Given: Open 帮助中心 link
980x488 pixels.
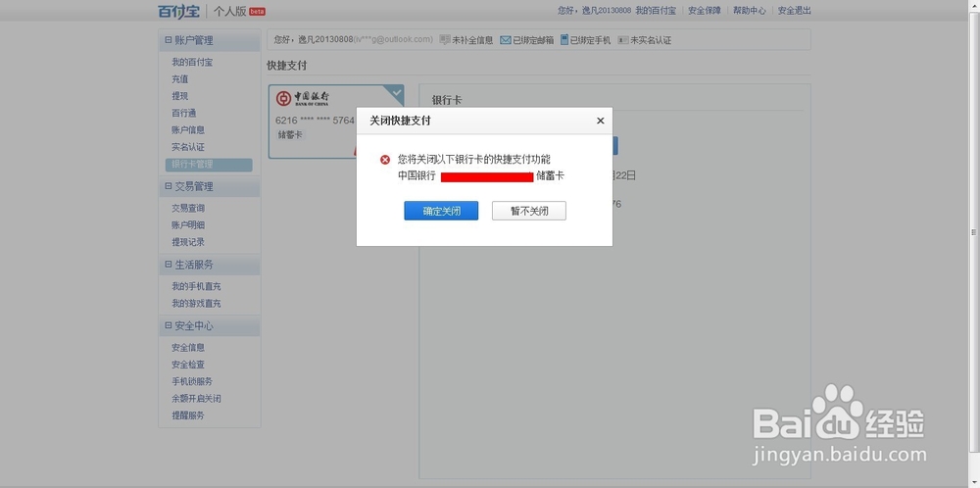Looking at the screenshot, I should click(750, 11).
